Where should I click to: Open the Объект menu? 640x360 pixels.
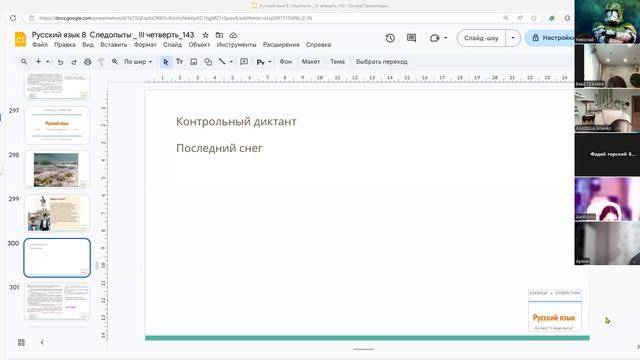click(199, 44)
